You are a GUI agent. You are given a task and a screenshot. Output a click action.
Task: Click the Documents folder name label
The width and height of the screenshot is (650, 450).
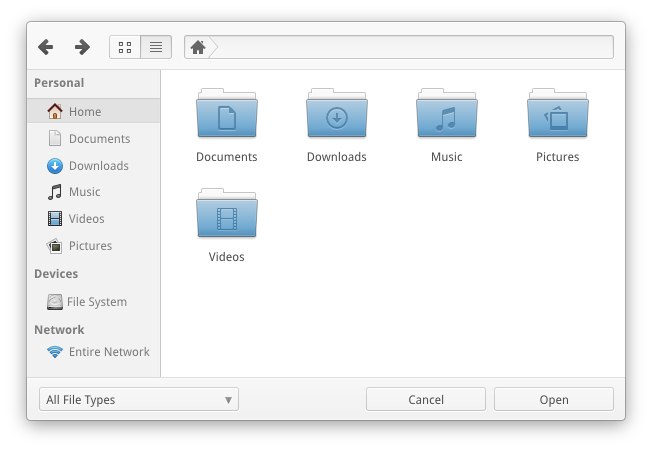(227, 157)
